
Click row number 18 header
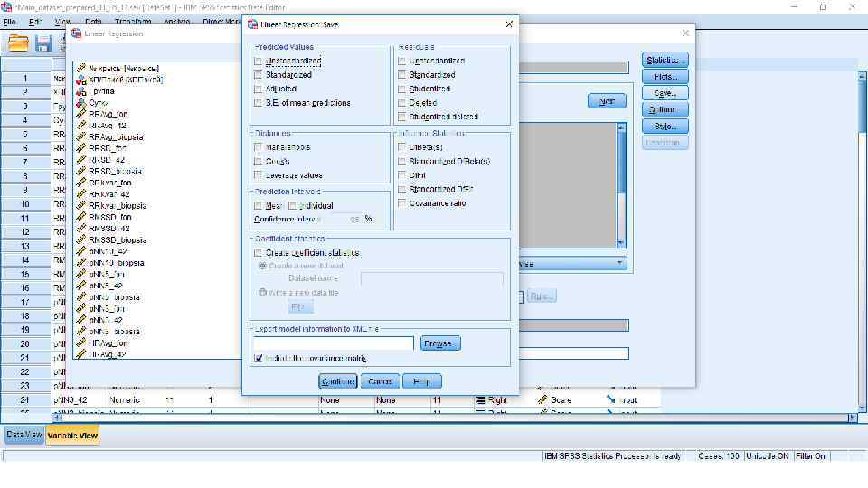coord(25,316)
